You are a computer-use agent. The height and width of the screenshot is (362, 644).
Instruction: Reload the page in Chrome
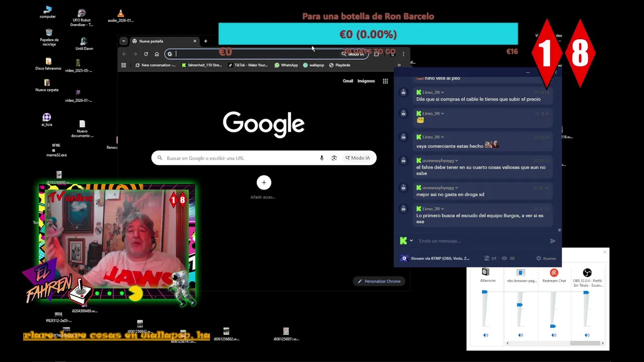click(x=146, y=54)
